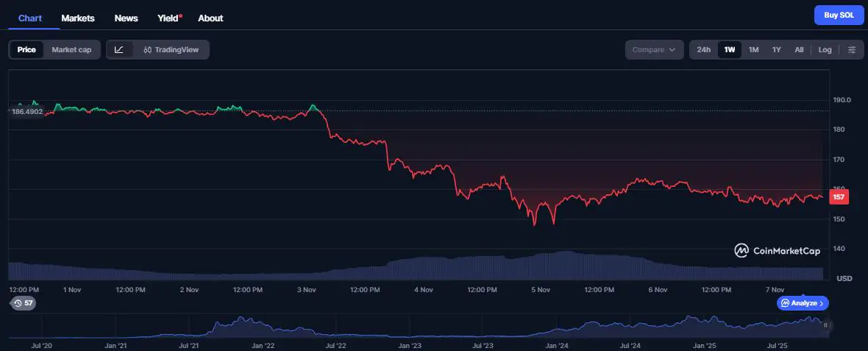This screenshot has height=351, width=868.
Task: Open the About tab
Action: 210,18
